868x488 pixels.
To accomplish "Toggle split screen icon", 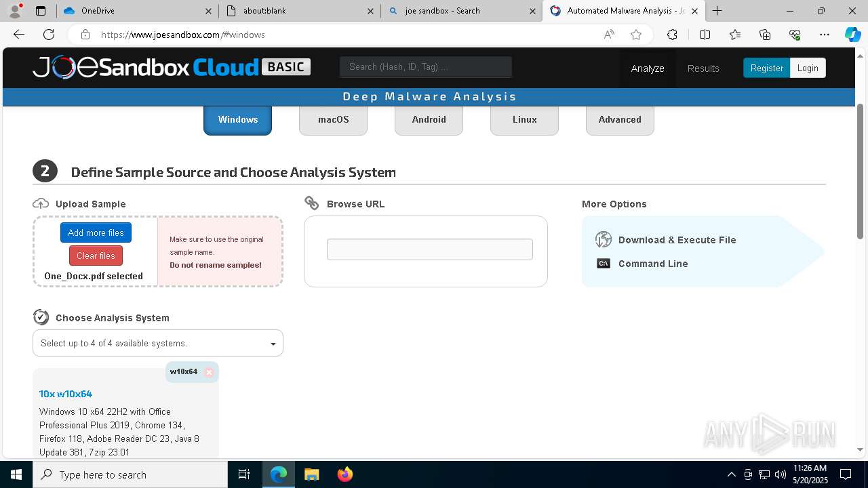I will click(705, 35).
